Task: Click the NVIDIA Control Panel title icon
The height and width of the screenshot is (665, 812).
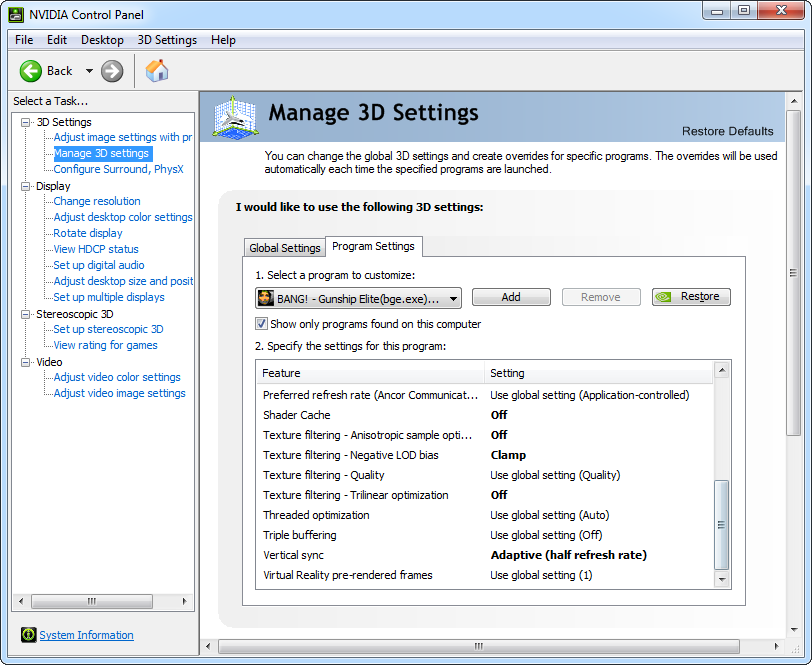Action: (13, 14)
